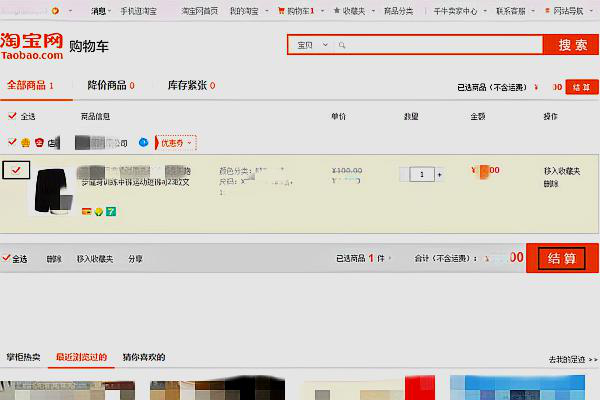Screen dimensions: 600x400
Task: Click 删除 in the bottom bar
Action: pos(54,259)
